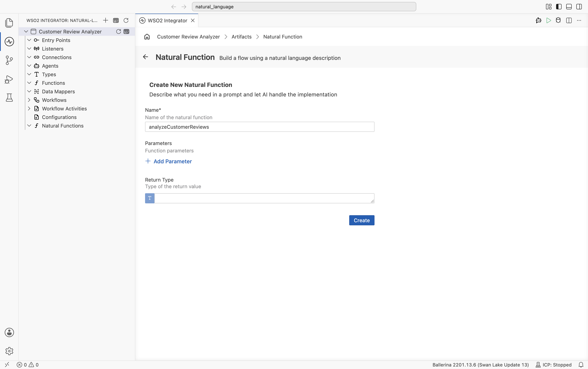Click ICP: Stopped status bar item

[x=554, y=365]
